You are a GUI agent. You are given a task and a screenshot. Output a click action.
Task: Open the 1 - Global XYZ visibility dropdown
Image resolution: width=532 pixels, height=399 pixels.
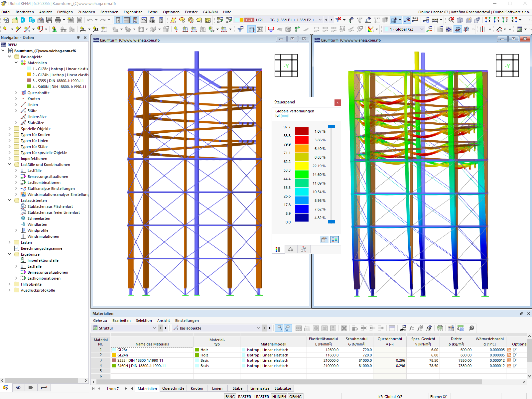[x=422, y=29]
